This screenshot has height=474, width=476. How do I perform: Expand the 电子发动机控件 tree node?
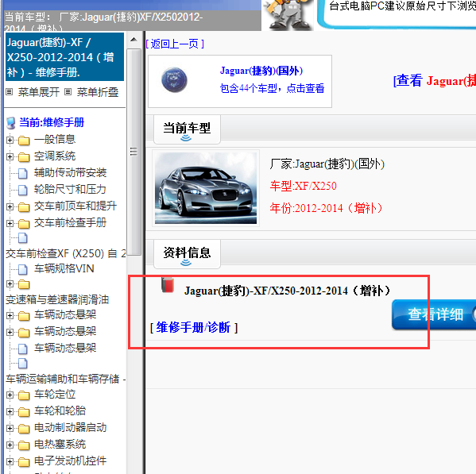click(10, 461)
